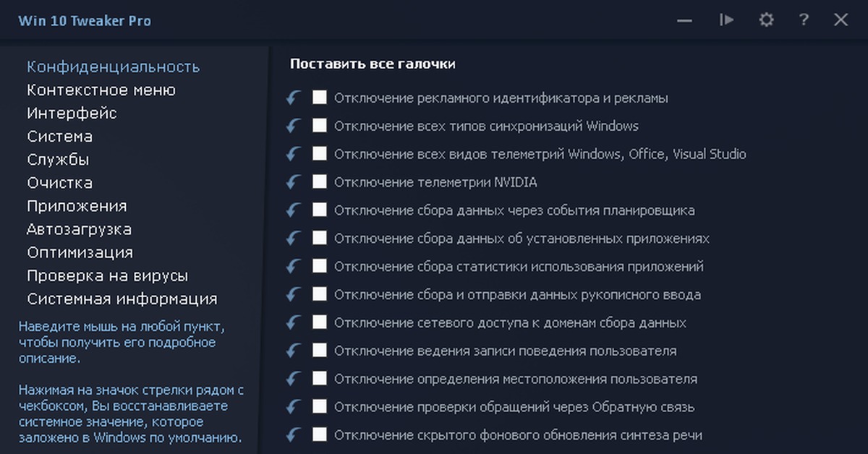Check отправки данных рукописного ввода
This screenshot has width=868, height=454.
click(x=320, y=294)
